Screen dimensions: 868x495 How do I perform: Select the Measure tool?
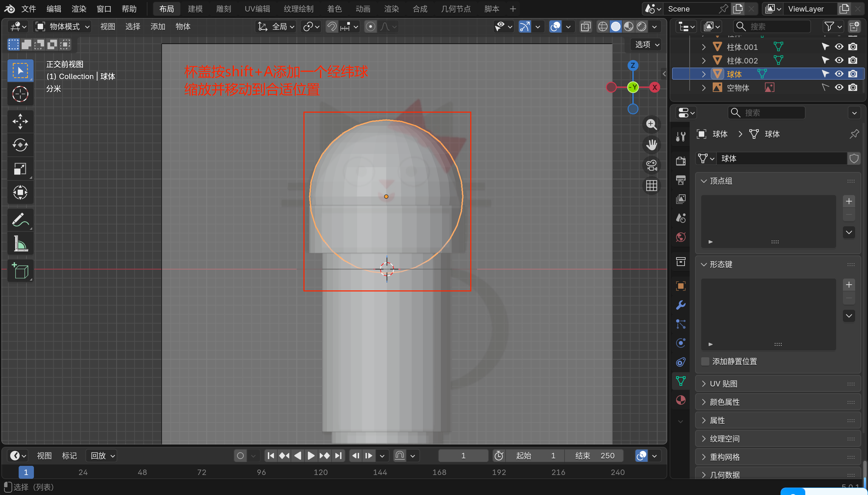20,243
